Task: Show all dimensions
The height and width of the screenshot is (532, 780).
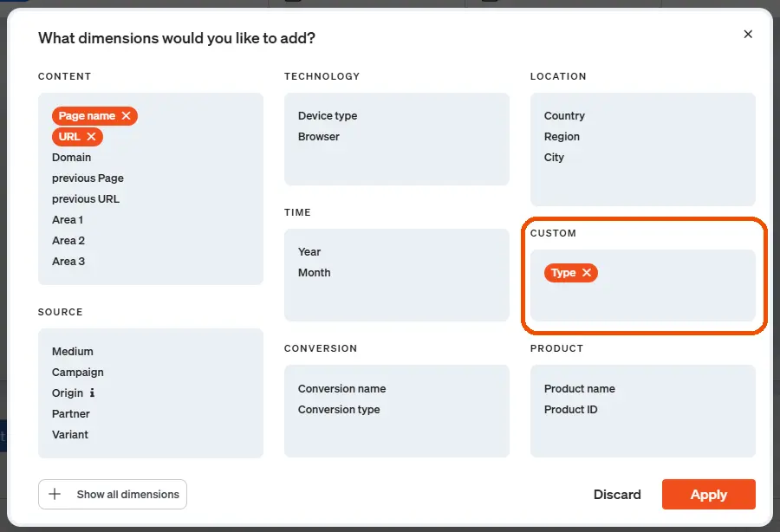Action: [x=127, y=495]
